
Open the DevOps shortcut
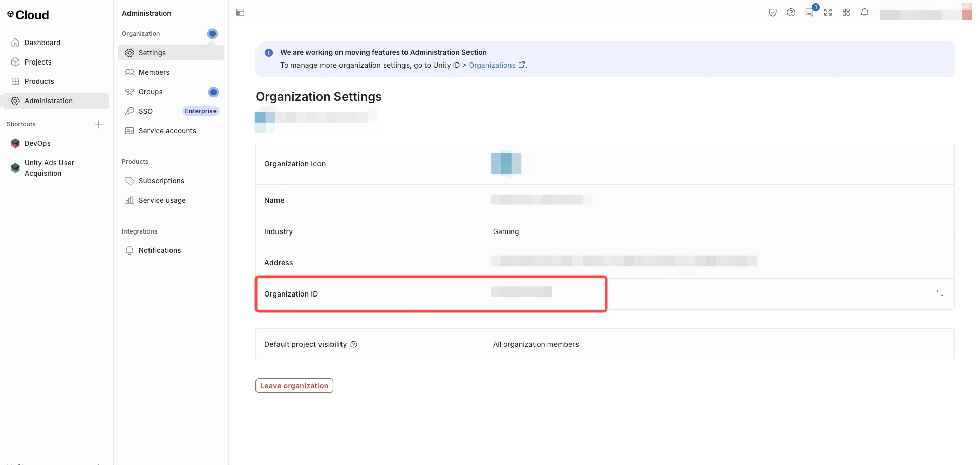click(x=37, y=143)
